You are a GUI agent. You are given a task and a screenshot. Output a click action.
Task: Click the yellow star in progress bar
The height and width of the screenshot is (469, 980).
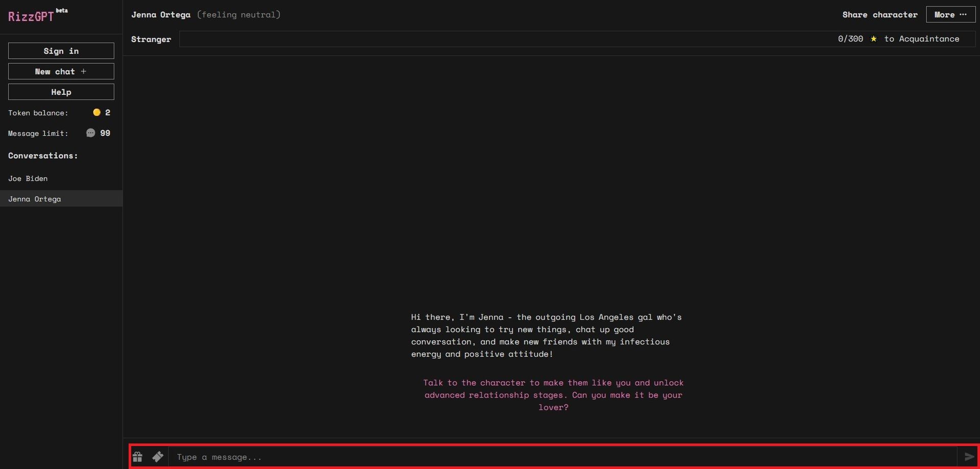tap(874, 39)
